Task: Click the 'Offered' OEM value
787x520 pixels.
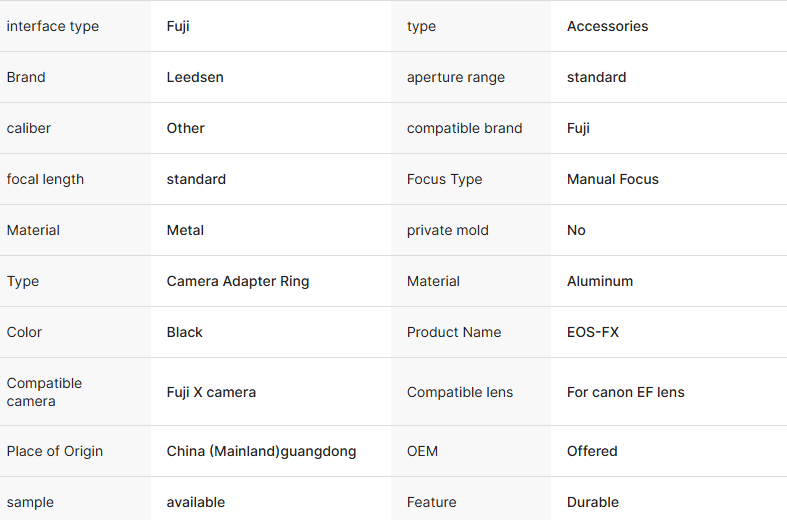Action: 592,451
